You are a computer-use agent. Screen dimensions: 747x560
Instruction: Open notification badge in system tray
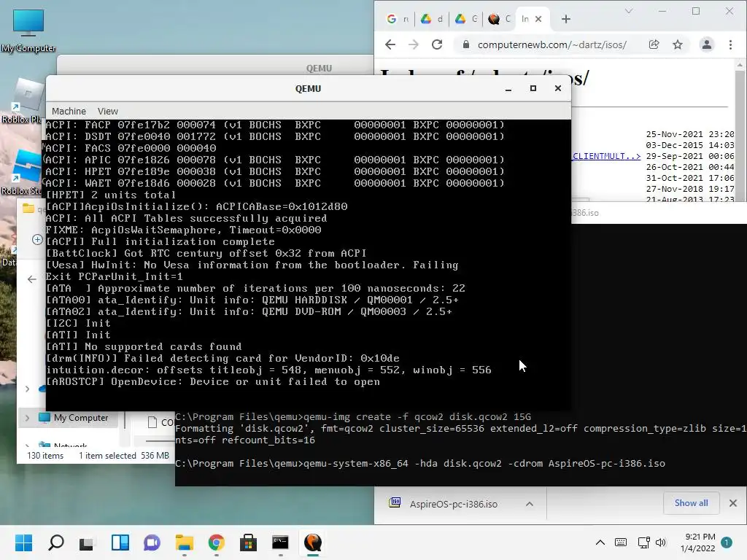[x=727, y=542]
